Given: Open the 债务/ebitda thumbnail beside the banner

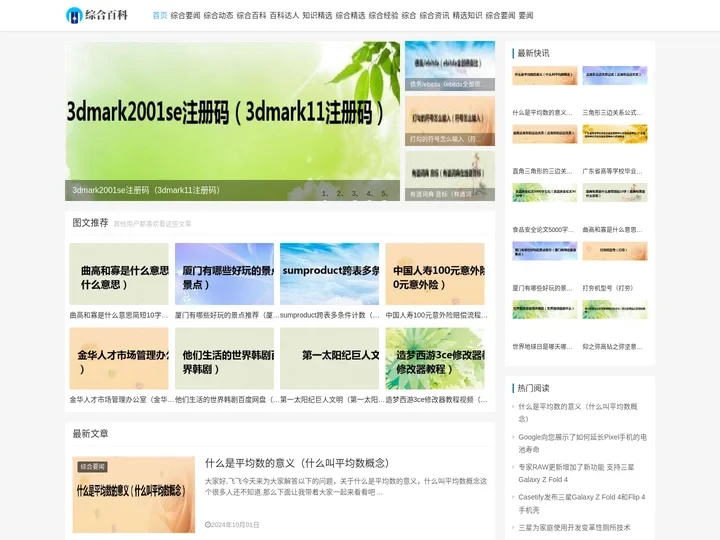Looking at the screenshot, I should (x=450, y=66).
